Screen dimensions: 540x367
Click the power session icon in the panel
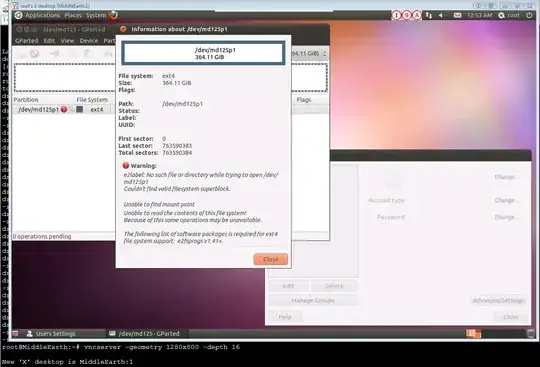[529, 15]
